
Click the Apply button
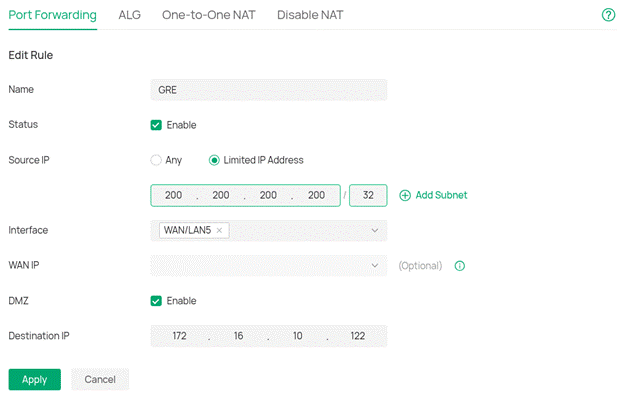35,380
